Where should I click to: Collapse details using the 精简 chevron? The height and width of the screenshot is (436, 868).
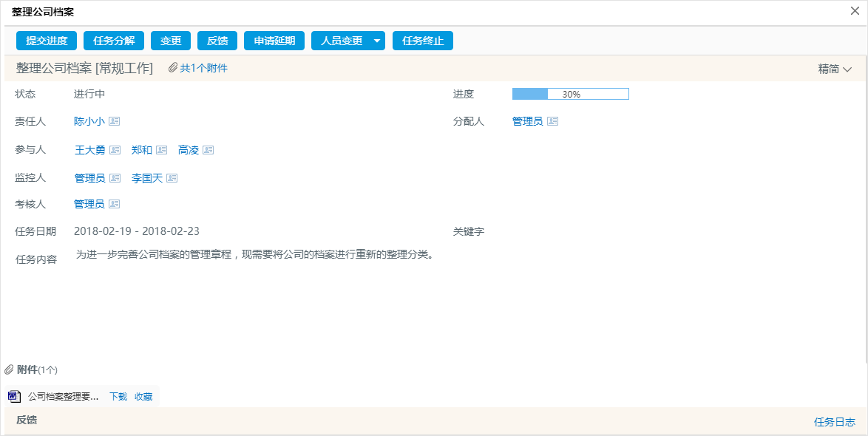(847, 68)
